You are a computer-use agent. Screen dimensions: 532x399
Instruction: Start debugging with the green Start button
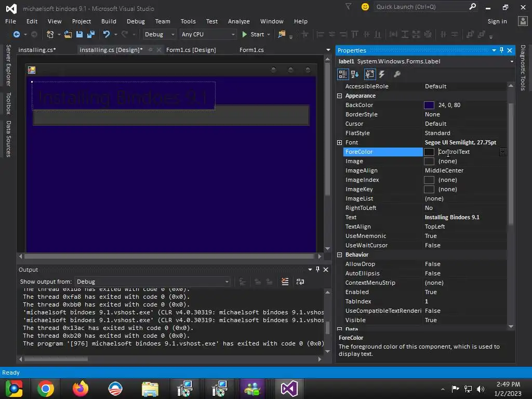point(253,34)
